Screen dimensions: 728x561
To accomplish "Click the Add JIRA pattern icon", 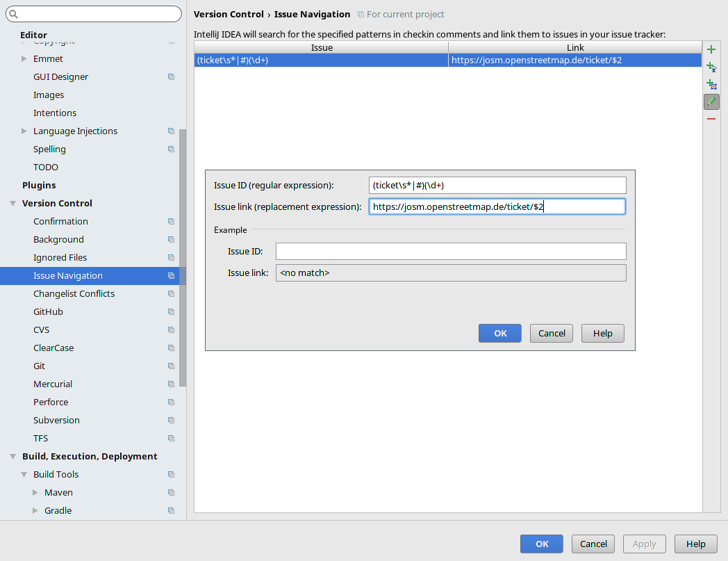I will point(711,67).
